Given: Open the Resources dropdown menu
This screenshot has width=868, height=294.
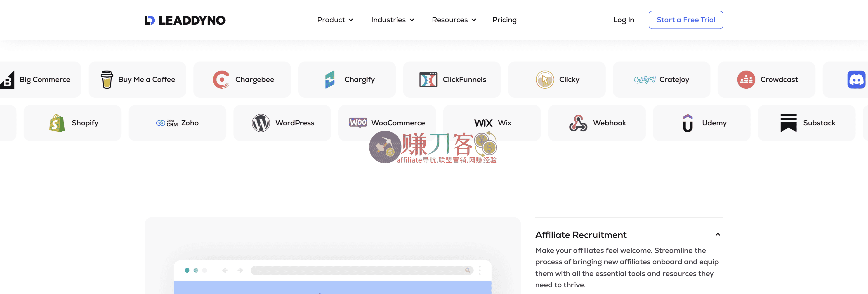Looking at the screenshot, I should [454, 20].
